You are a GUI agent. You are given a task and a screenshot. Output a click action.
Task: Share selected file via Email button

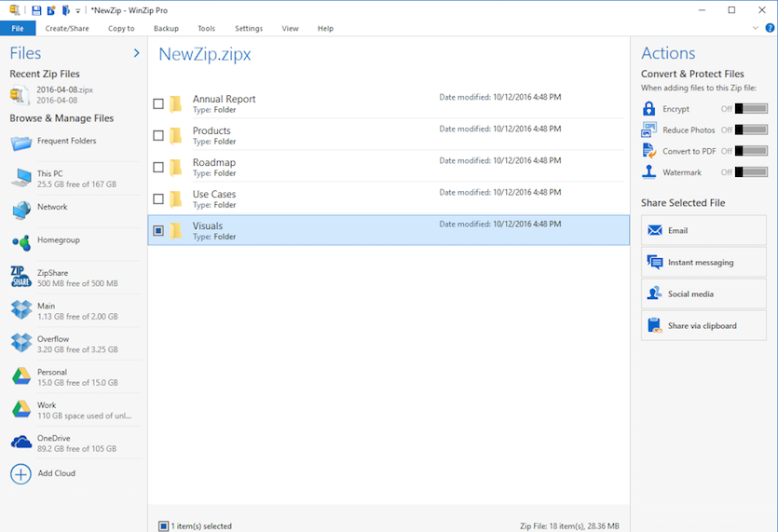[x=703, y=230]
